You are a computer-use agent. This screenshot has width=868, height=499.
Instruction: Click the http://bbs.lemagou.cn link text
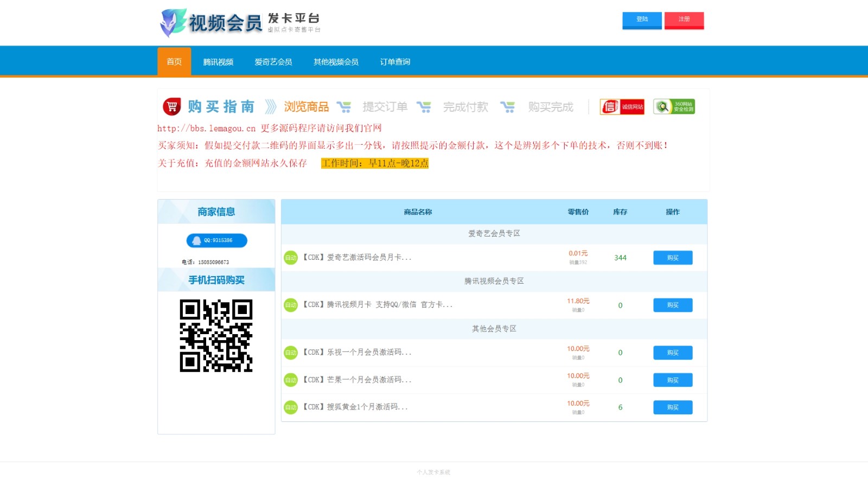pos(206,129)
